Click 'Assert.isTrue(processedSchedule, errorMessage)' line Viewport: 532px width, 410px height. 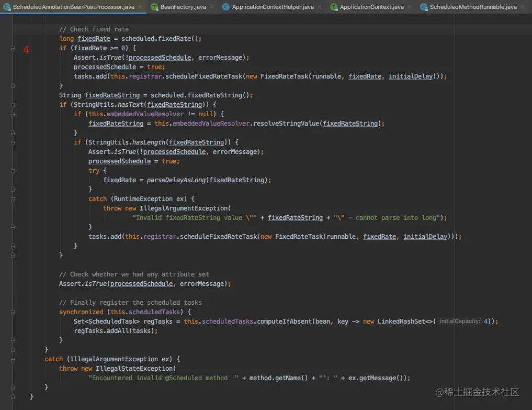(x=145, y=284)
